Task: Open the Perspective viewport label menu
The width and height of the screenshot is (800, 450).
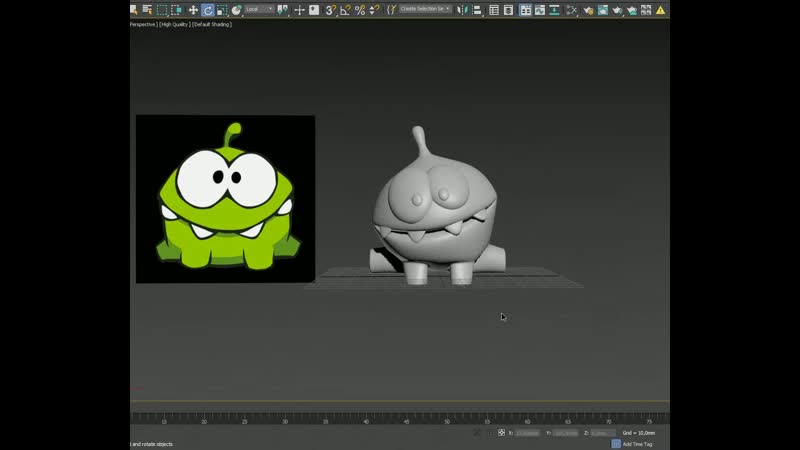Action: point(143,24)
